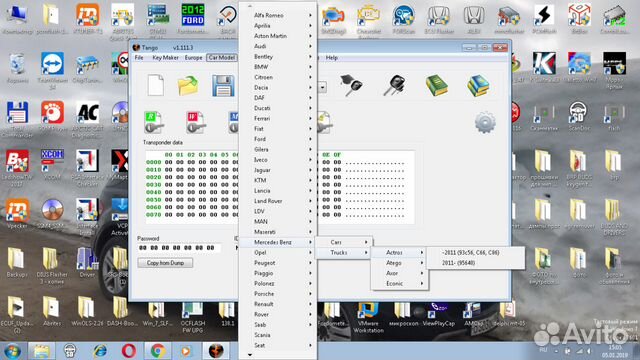The image size is (640, 360).
Task: Expand the BMW submenu
Action: tap(278, 67)
